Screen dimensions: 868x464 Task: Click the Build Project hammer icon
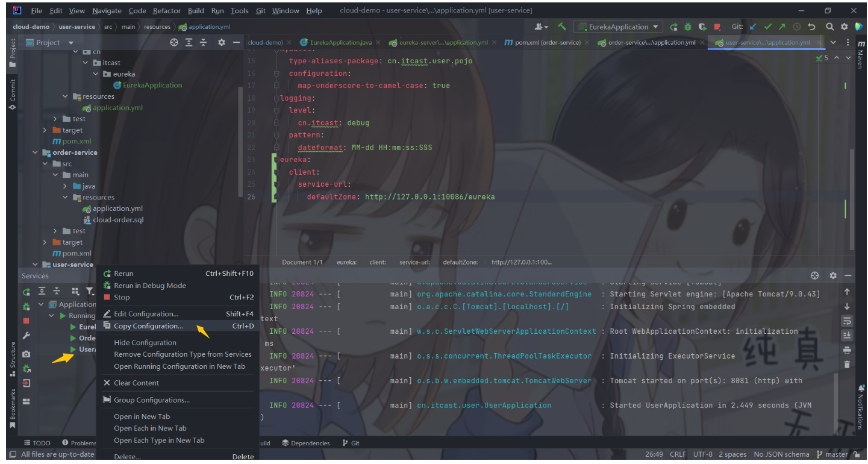tap(562, 27)
